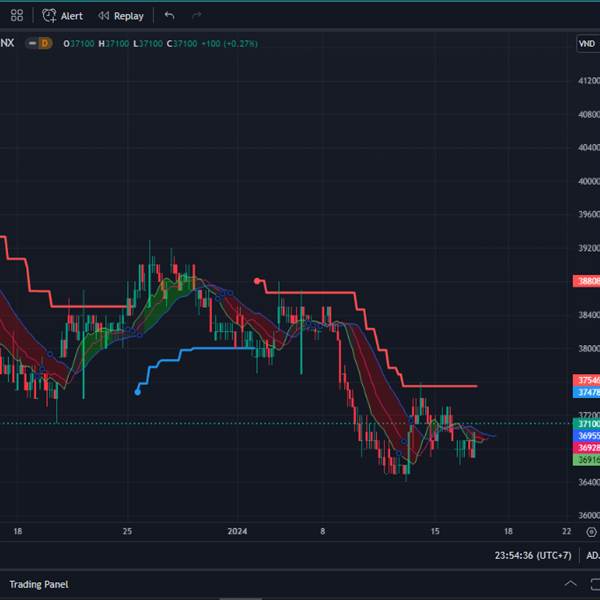
Task: Open chart settings hexagon icon
Action: click(591, 532)
